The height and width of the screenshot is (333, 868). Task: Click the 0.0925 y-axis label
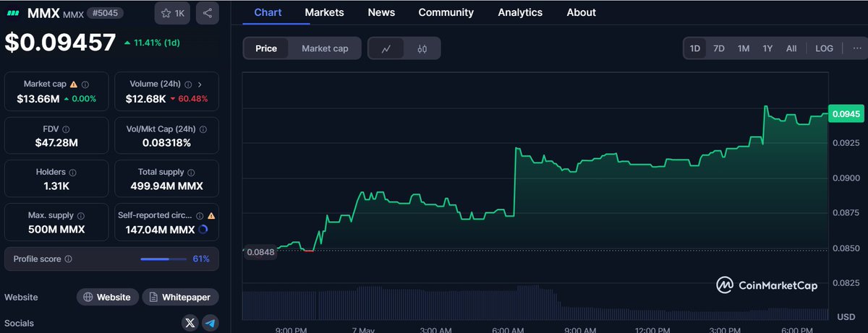846,143
